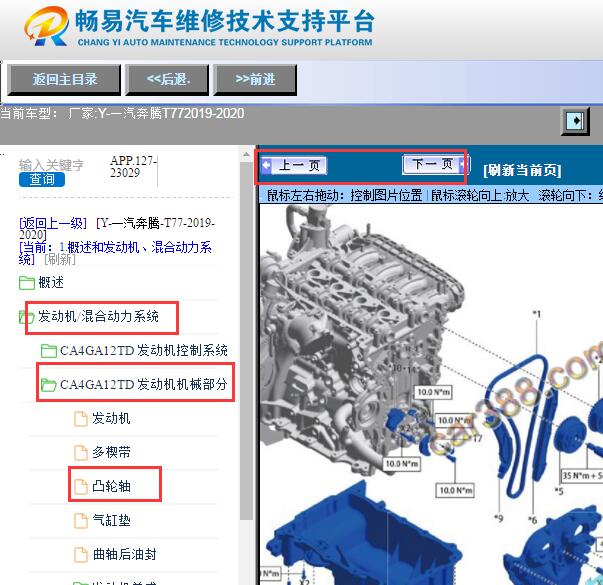603x585 pixels.
Task: Click the panel toggle arrow icon at right
Action: point(575,121)
